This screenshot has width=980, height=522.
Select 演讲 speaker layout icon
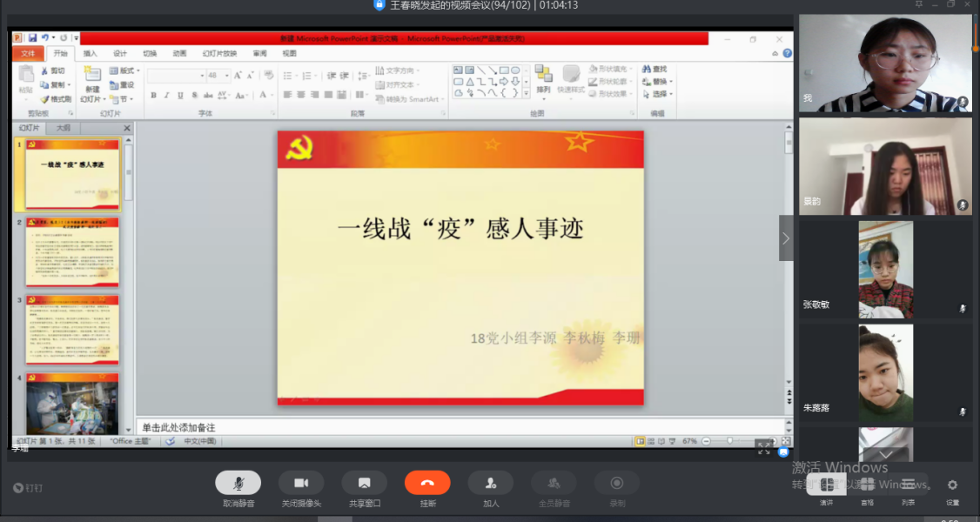point(826,485)
